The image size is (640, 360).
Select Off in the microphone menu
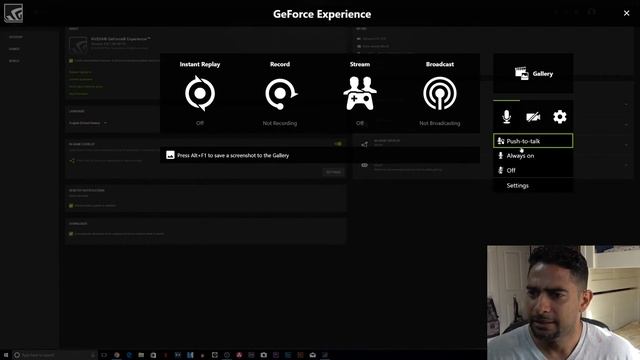(x=533, y=170)
